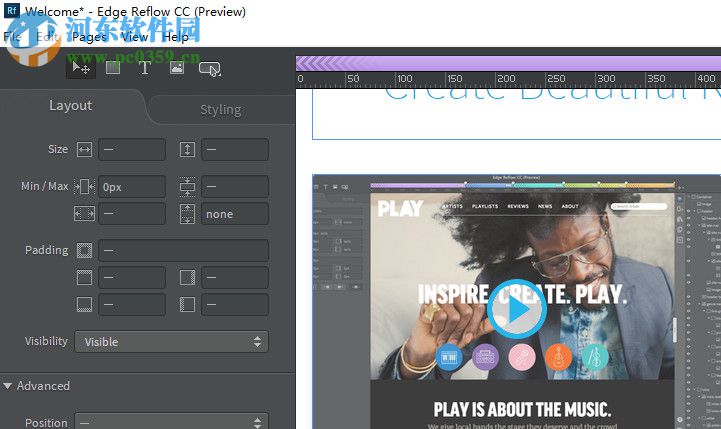Click the max-height icon
The image size is (721, 429).
coord(187,214)
